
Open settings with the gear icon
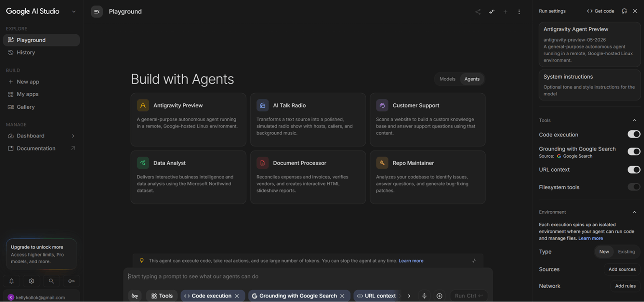point(31,281)
